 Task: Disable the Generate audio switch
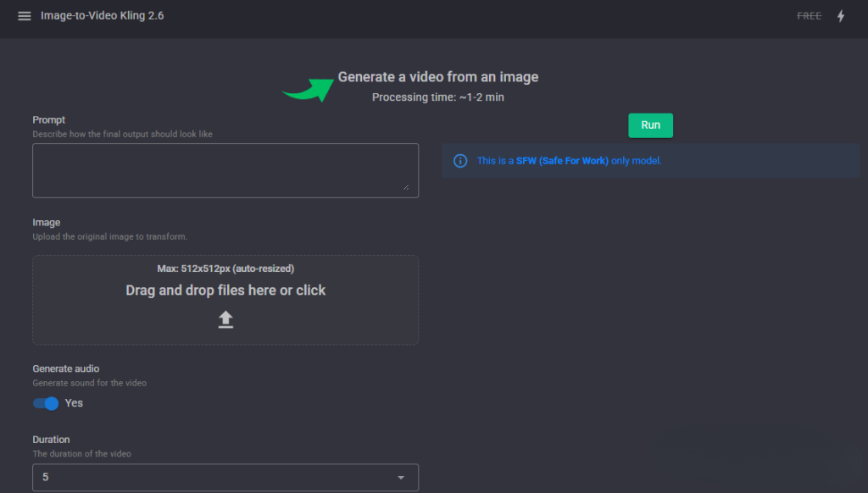coord(46,403)
